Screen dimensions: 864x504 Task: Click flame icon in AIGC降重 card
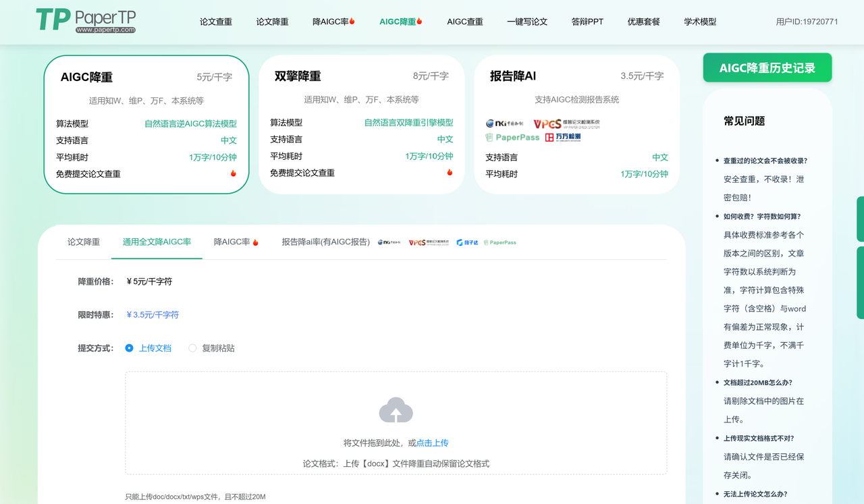pos(234,173)
